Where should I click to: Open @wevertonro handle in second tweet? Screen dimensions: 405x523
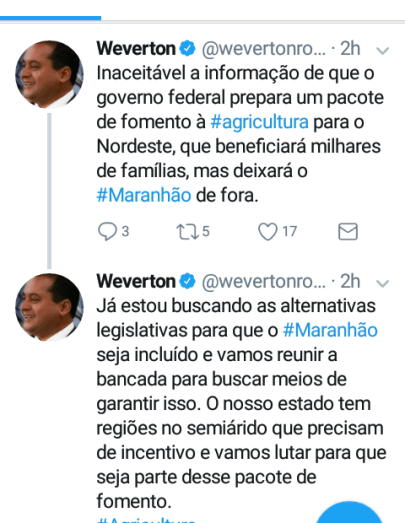click(x=264, y=282)
